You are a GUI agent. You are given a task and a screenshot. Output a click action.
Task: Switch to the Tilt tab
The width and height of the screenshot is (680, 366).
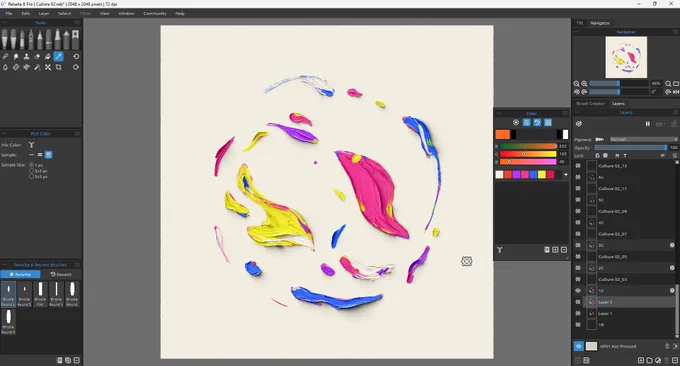[579, 23]
